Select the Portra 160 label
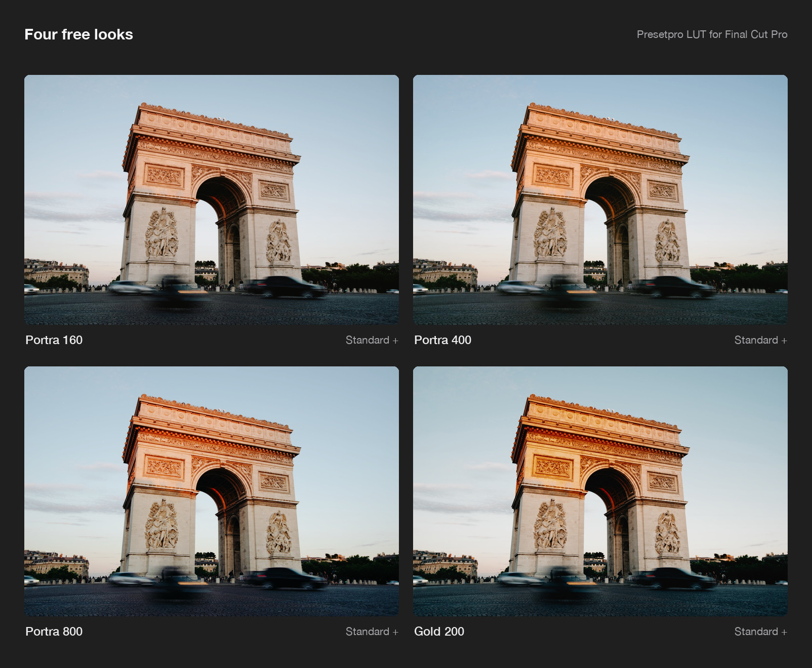 pyautogui.click(x=54, y=340)
